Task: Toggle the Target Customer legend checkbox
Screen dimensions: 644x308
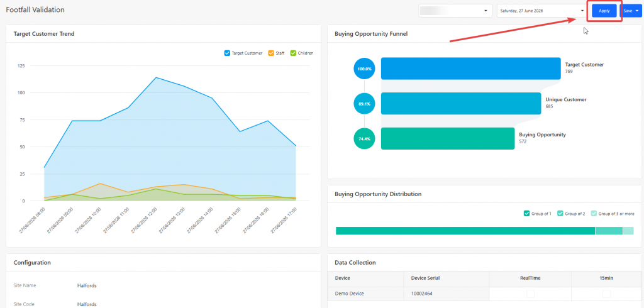Action: tap(227, 53)
